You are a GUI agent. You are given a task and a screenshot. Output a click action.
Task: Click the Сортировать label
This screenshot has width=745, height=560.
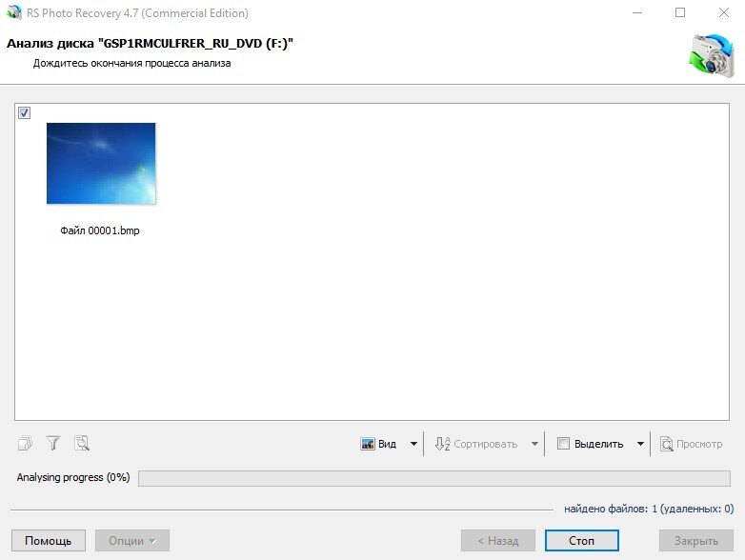click(486, 444)
